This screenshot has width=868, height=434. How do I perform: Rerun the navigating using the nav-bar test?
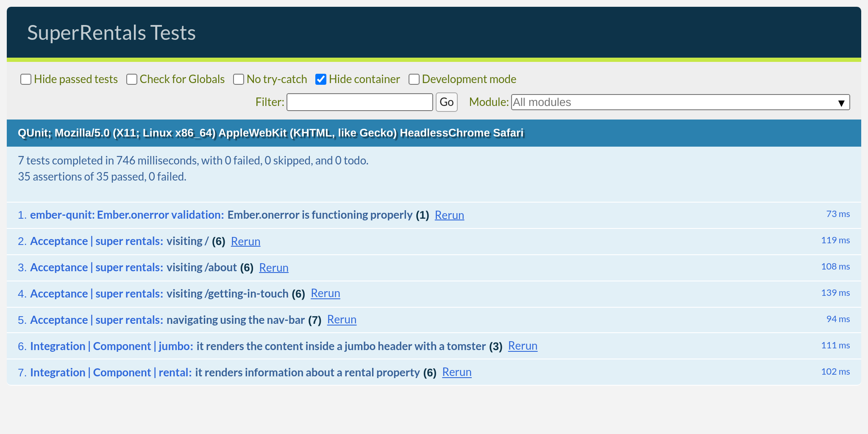pos(342,320)
